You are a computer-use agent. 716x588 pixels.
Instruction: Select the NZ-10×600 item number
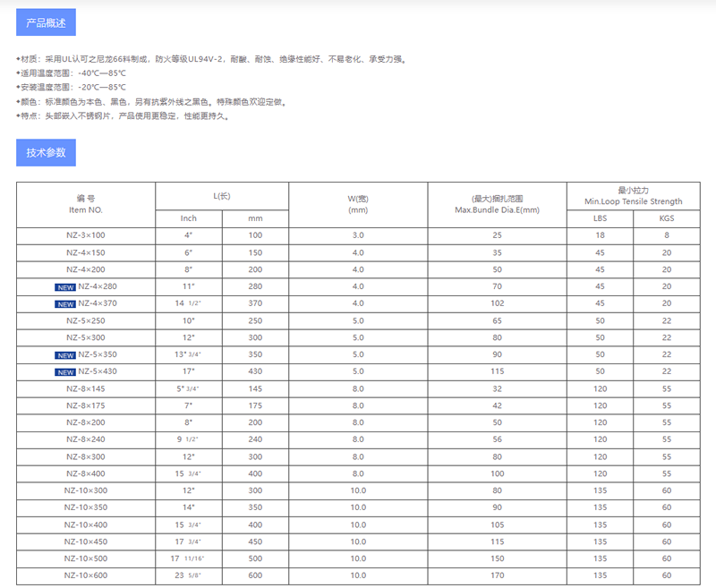point(86,575)
